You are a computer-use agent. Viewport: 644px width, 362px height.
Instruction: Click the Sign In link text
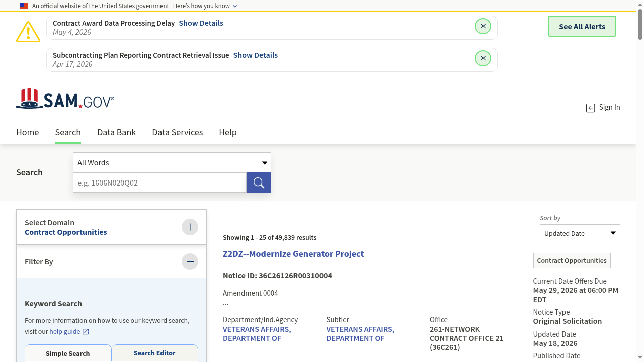tap(609, 107)
